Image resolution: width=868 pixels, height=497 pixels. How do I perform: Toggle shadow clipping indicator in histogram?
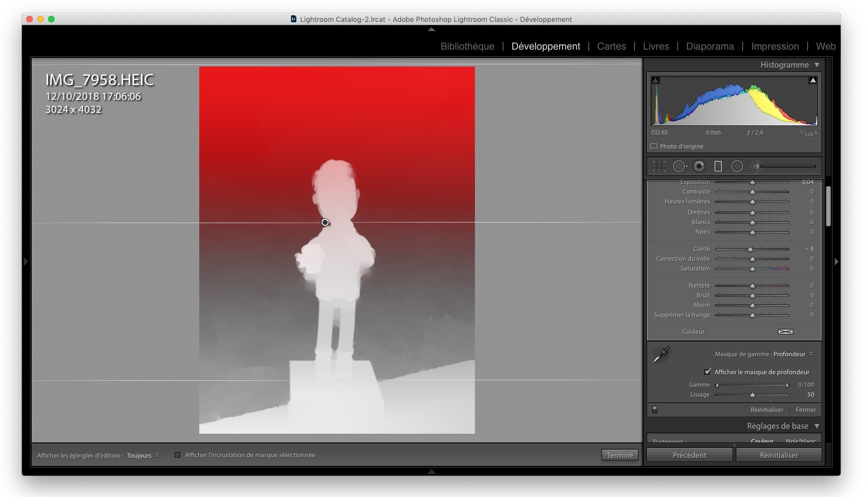tap(656, 80)
